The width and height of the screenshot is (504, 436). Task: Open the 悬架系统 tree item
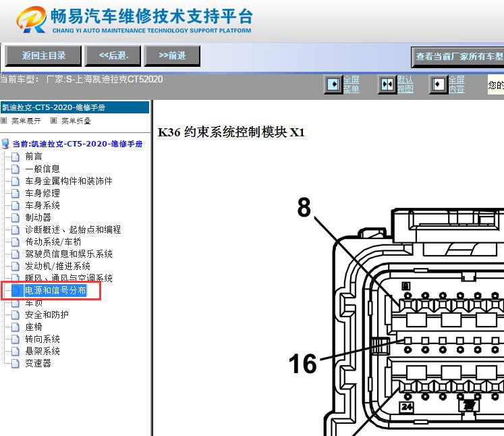(x=43, y=351)
